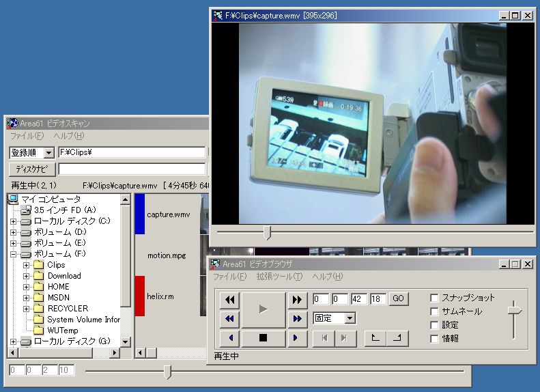Viewport: 540px width, 392px height.
Task: Click the vertical volume slider handle
Action: pos(514,311)
